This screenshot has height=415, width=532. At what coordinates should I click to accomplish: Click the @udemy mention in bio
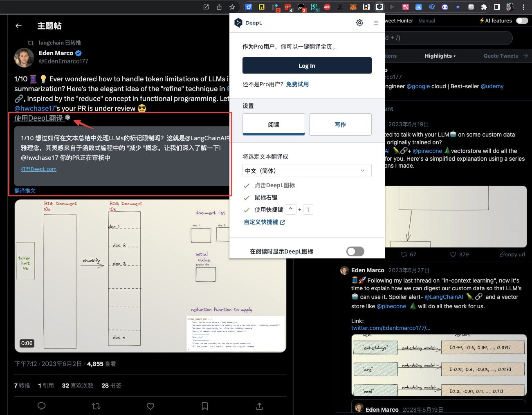click(x=492, y=86)
